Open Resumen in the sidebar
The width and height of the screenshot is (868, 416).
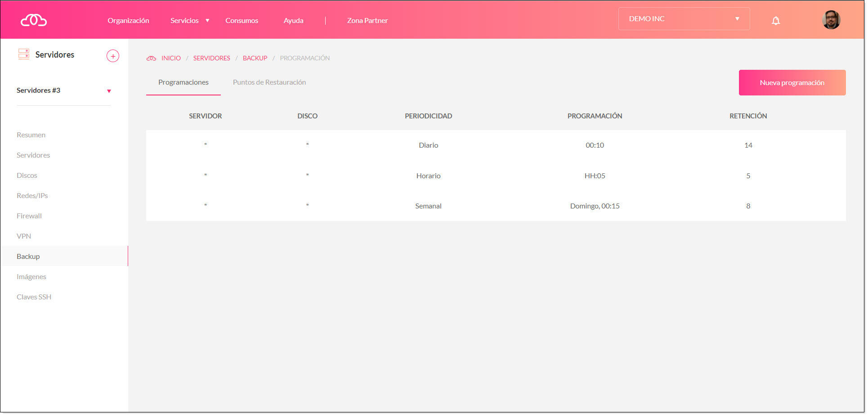click(x=31, y=135)
